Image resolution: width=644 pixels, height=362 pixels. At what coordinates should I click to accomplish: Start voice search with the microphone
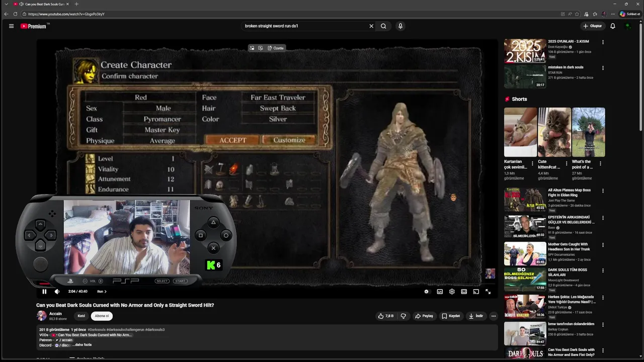[400, 26]
